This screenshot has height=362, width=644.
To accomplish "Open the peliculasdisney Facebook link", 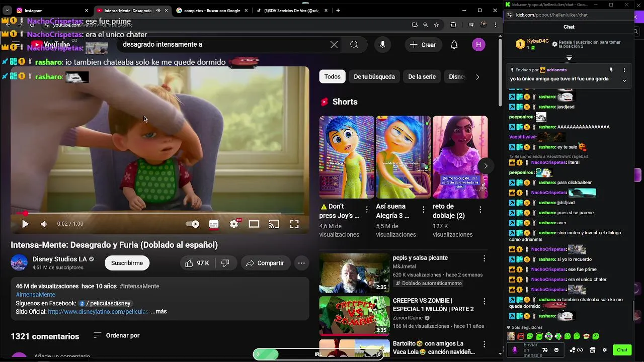I will 105,303.
